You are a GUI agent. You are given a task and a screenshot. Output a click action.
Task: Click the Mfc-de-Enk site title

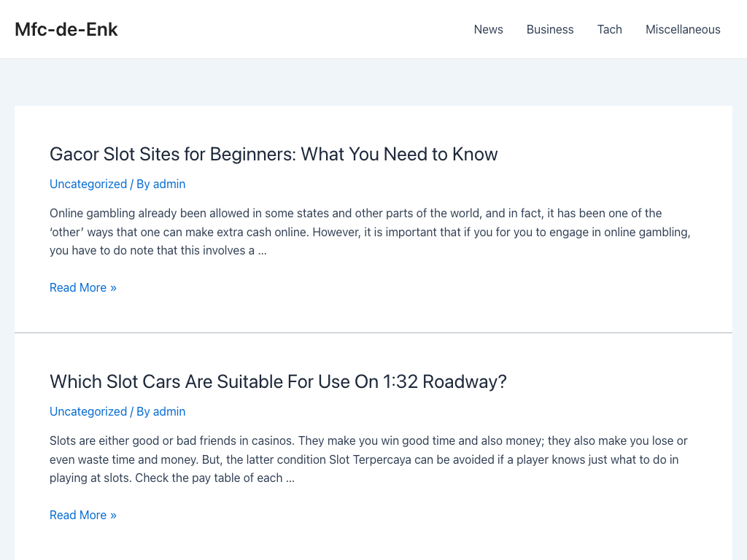66,29
